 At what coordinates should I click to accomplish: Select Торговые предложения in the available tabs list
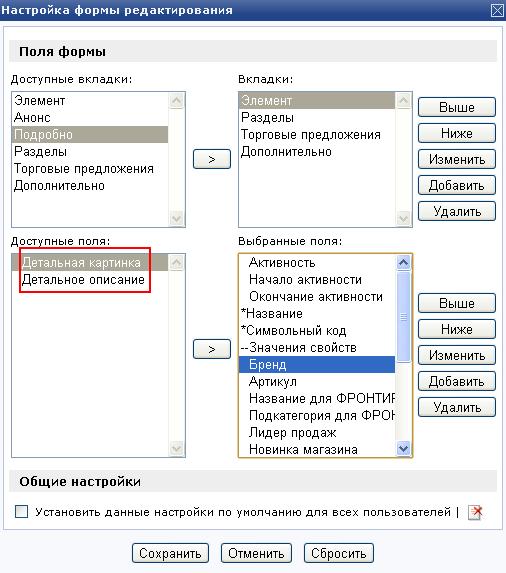click(x=90, y=168)
